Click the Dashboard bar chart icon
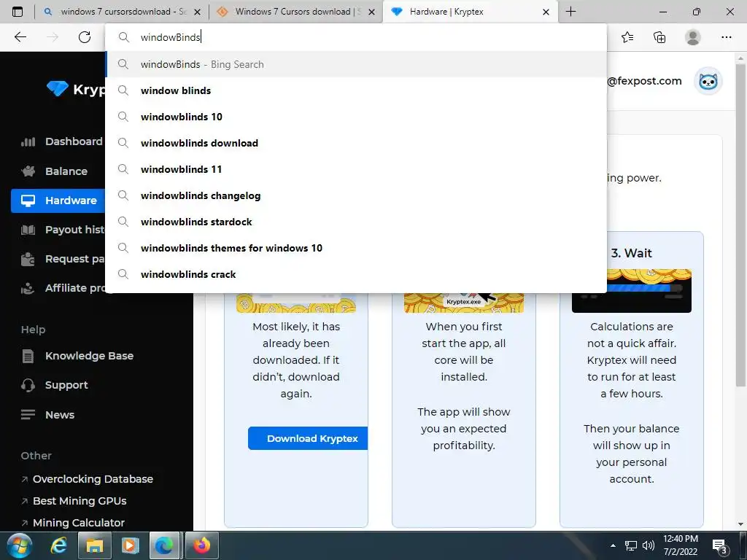Viewport: 747px width, 560px height. (x=28, y=141)
